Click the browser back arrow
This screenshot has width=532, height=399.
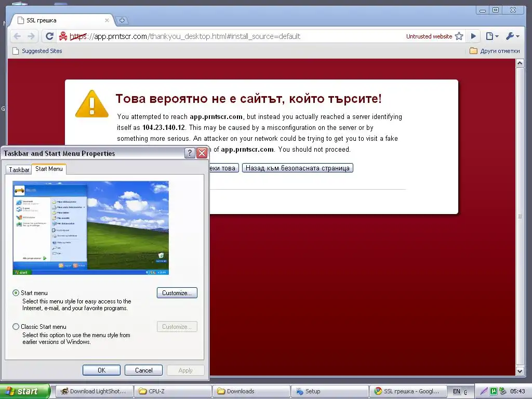pyautogui.click(x=17, y=36)
